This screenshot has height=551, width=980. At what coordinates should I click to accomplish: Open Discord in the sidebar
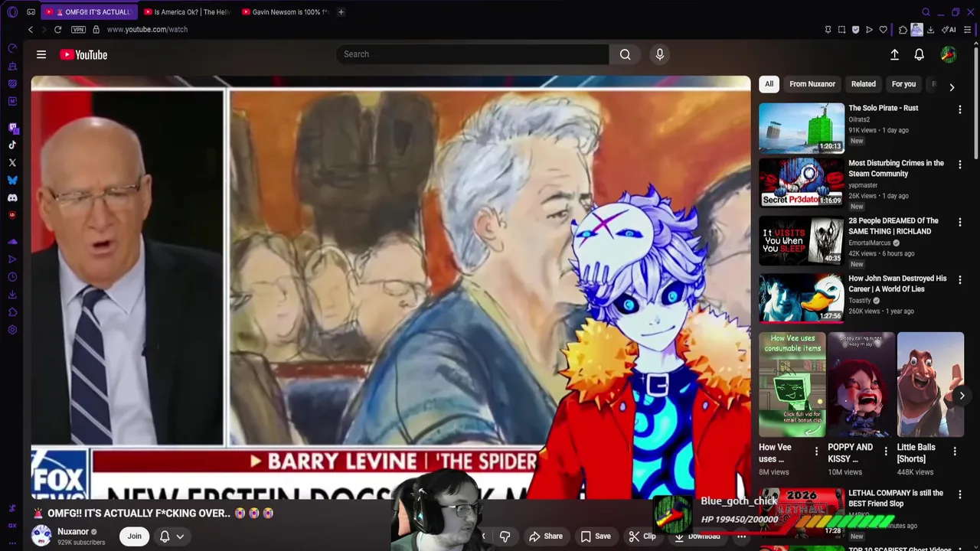(12, 197)
